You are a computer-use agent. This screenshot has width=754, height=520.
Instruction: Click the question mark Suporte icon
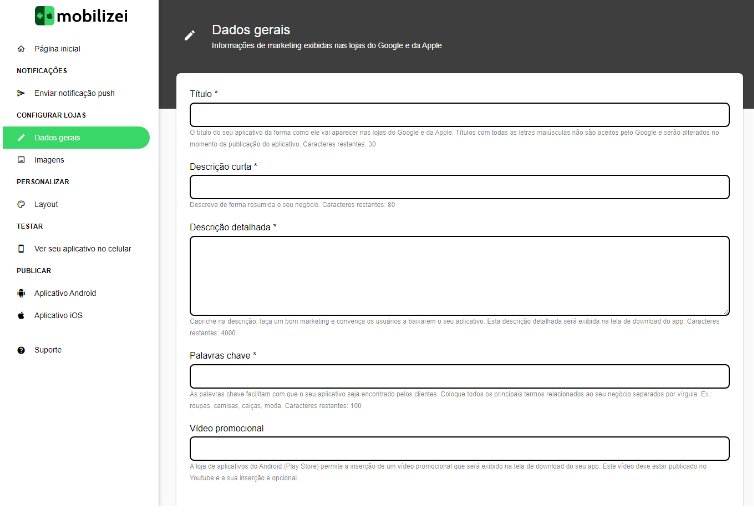pyautogui.click(x=21, y=350)
